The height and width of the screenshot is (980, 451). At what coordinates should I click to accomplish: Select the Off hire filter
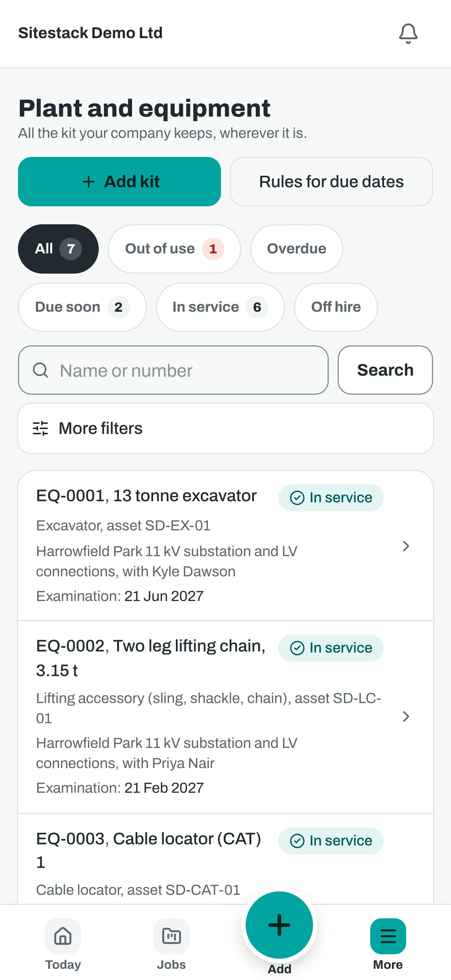336,307
